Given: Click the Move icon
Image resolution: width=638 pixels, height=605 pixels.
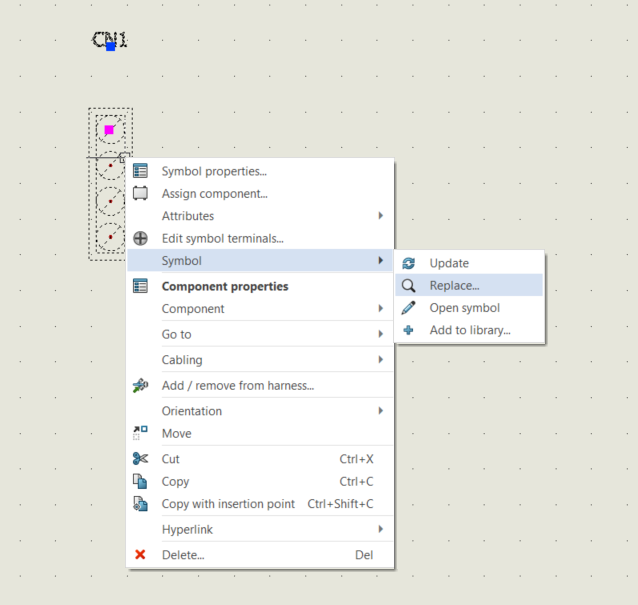Looking at the screenshot, I should coord(140,433).
